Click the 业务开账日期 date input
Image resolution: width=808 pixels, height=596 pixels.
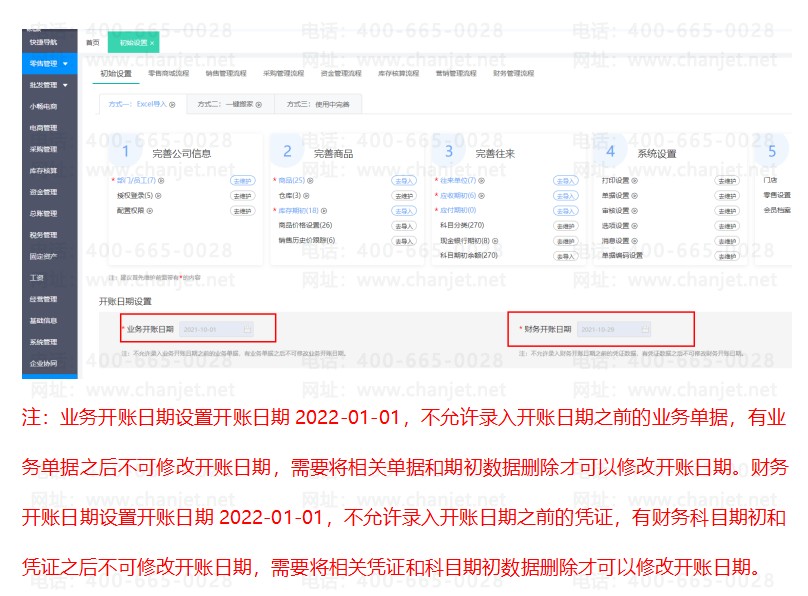216,329
